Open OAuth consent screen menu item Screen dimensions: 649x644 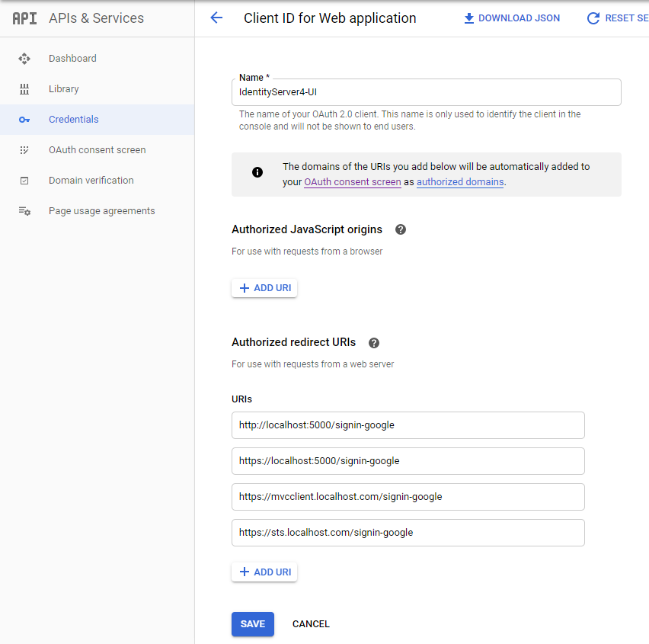[98, 150]
